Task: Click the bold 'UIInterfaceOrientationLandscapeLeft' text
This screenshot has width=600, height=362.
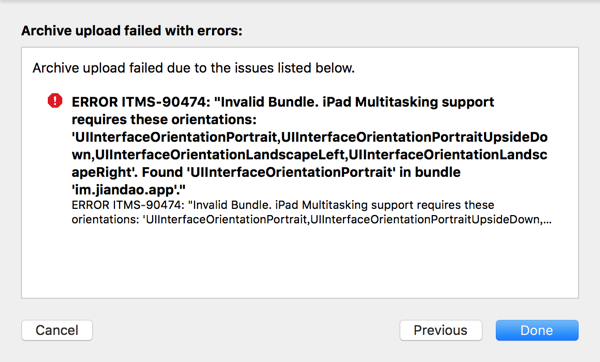Action: click(x=220, y=155)
